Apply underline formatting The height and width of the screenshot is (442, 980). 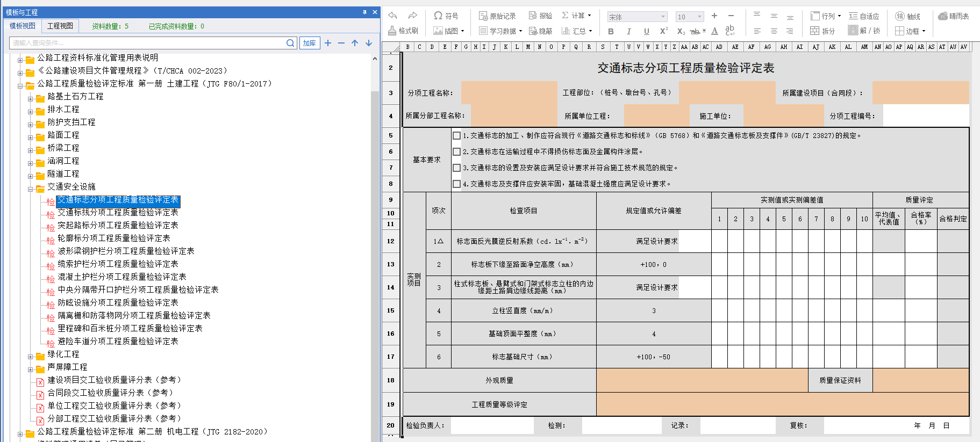pos(646,32)
